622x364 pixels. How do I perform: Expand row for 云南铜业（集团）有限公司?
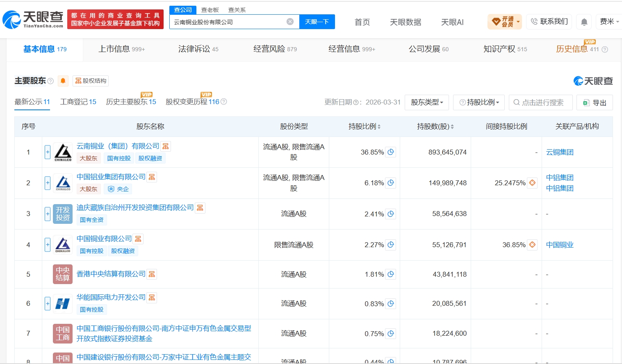click(48, 152)
